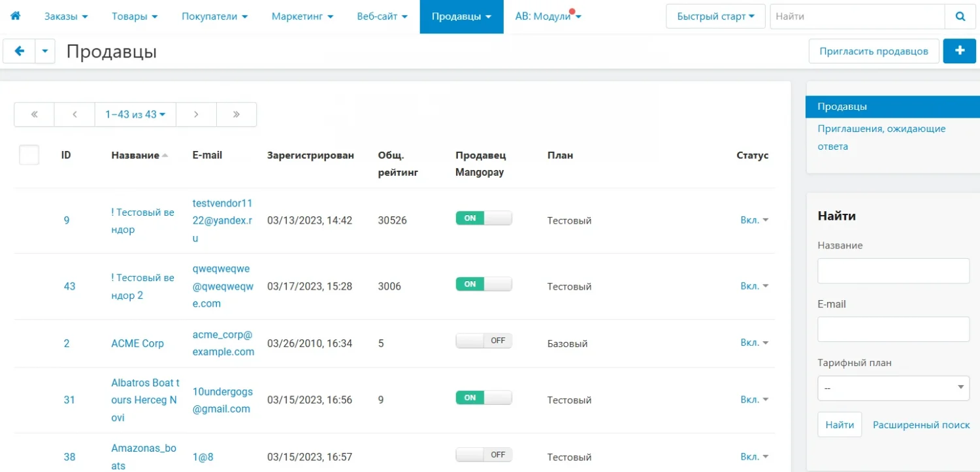980x472 pixels.
Task: Click the back arrow icon button
Action: click(x=19, y=51)
